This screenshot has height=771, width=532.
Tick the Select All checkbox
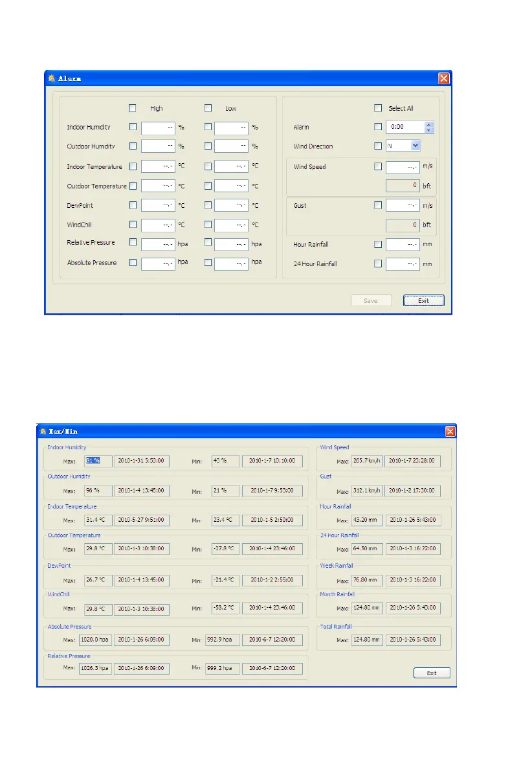point(377,108)
